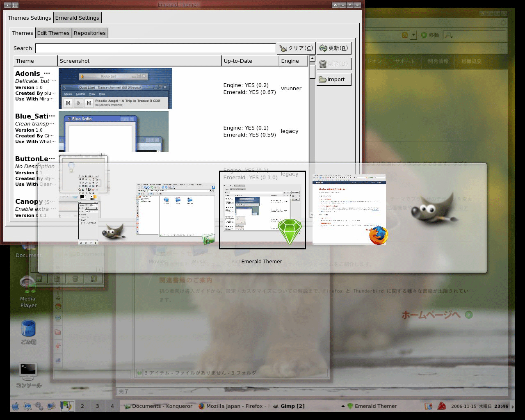Viewport: 525px width, 420px height.
Task: Click the red system tray icon
Action: (442, 406)
